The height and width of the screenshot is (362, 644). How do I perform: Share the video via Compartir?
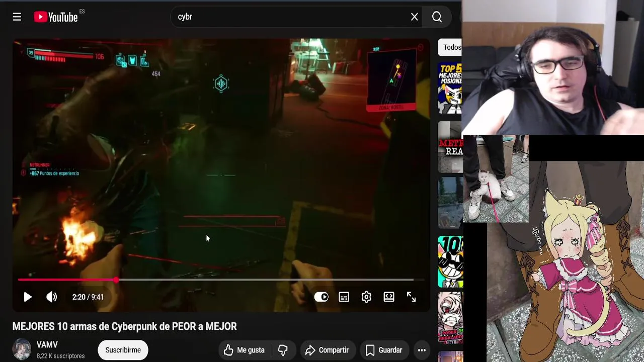point(327,350)
